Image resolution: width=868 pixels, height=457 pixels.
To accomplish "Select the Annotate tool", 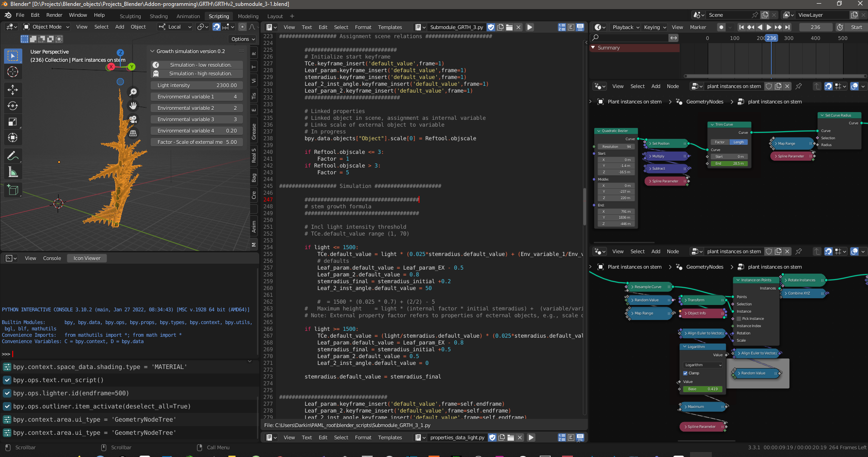I will pyautogui.click(x=13, y=156).
